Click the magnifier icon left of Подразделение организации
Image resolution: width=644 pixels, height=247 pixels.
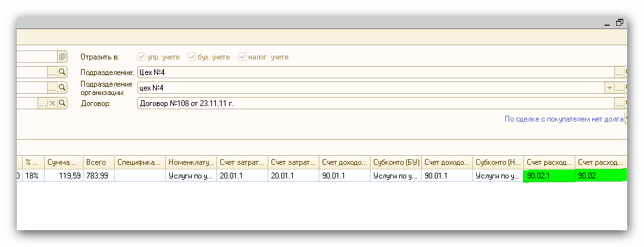tap(62, 88)
